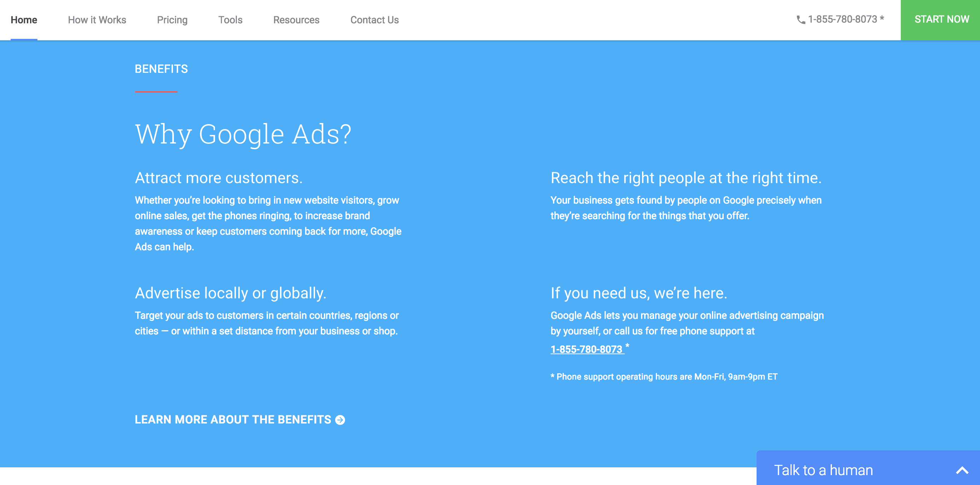980x485 pixels.
Task: Click If you need us, we're here heading
Action: point(639,293)
